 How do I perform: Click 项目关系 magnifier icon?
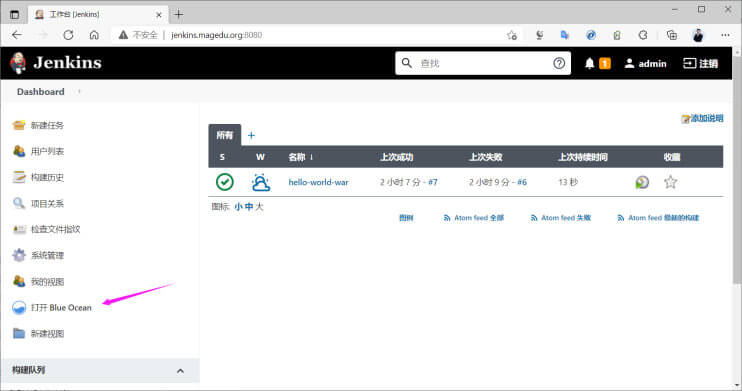pos(19,204)
